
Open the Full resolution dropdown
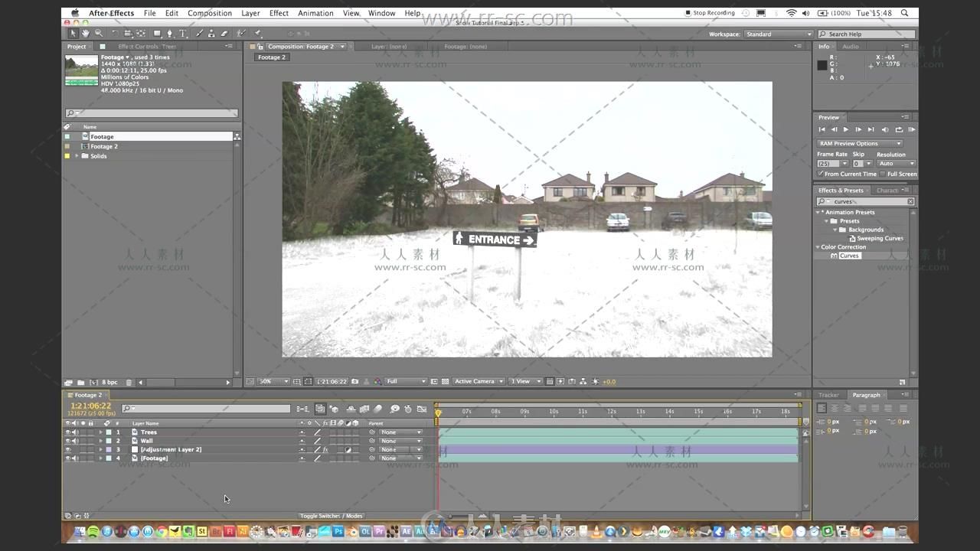click(407, 381)
